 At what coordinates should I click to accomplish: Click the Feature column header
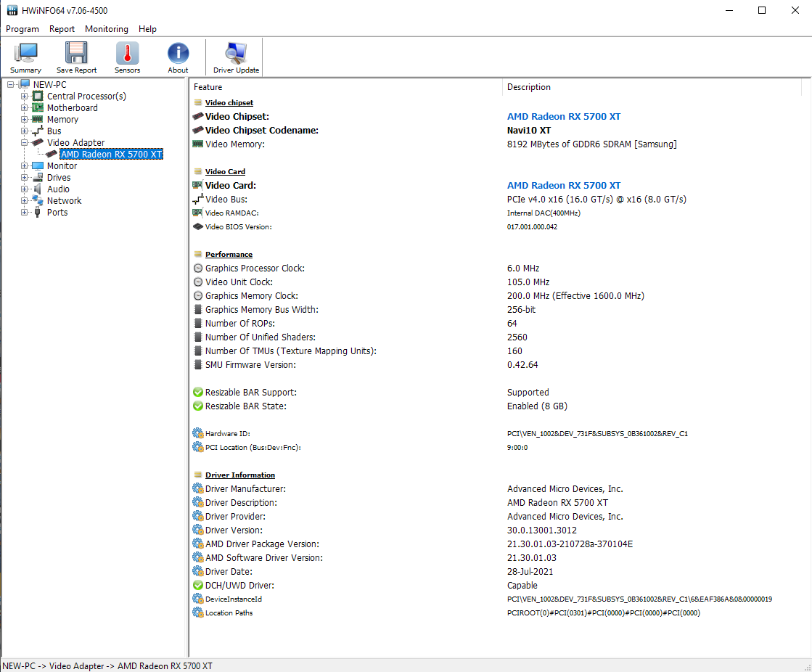click(345, 87)
